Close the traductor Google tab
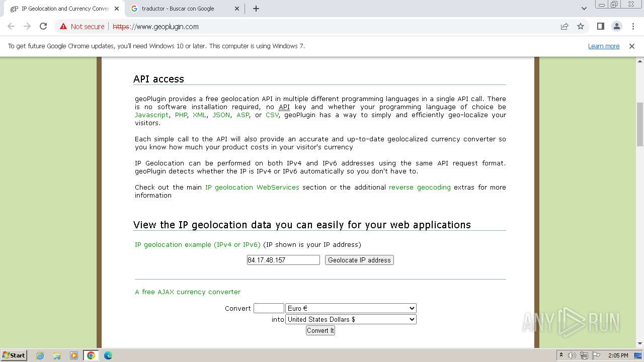Image resolution: width=644 pixels, height=362 pixels. (237, 9)
